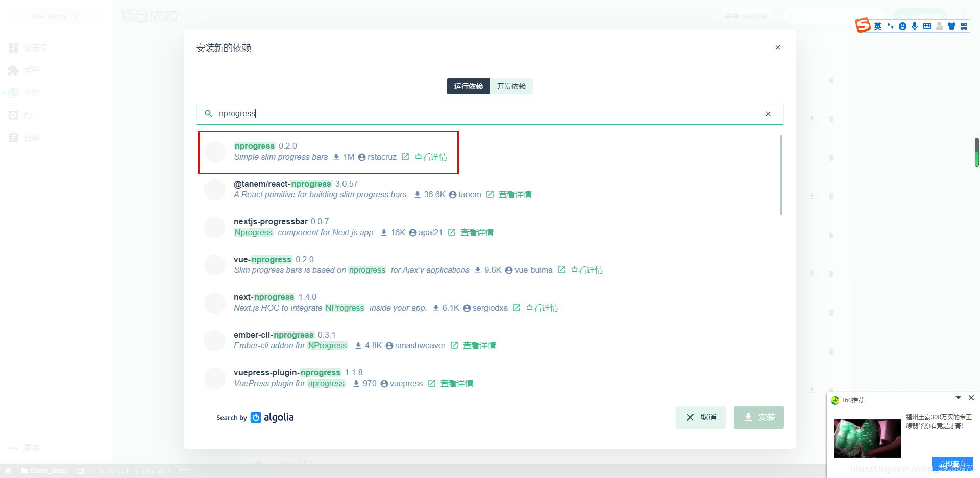Click the Sogou microphone voice input icon
Viewport: 980px width, 478px height.
[915, 26]
